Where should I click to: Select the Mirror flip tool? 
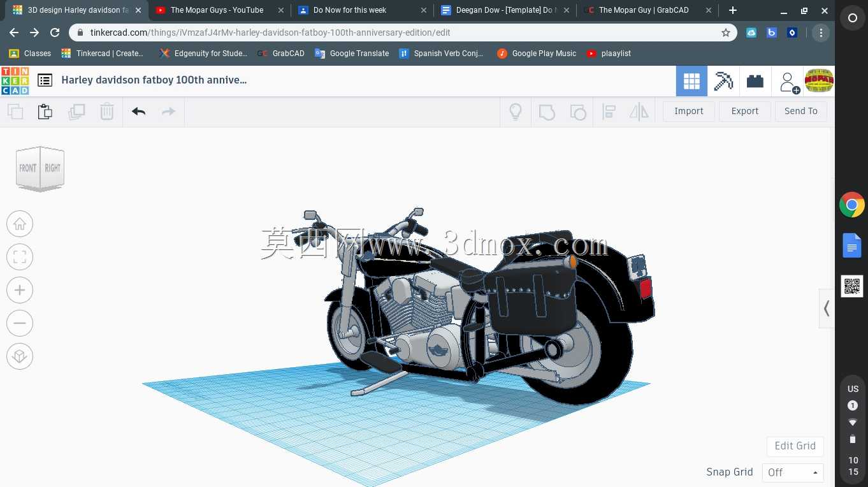click(x=639, y=112)
